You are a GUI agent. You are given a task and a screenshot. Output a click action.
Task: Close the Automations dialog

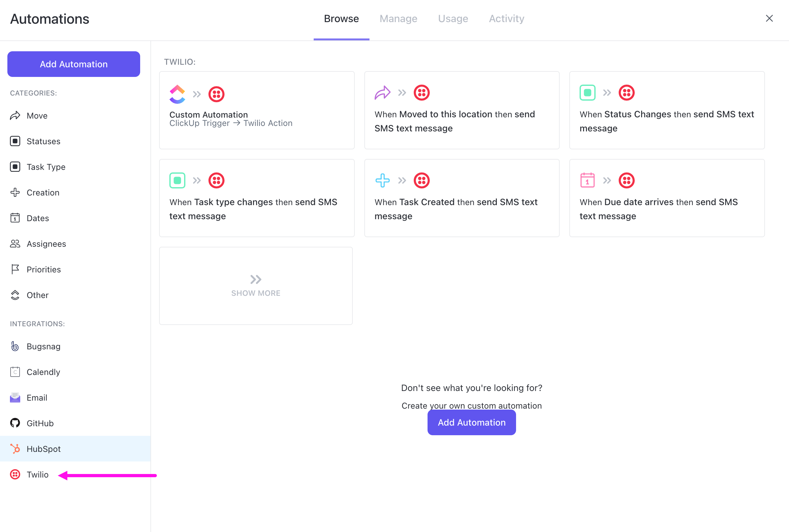769,18
